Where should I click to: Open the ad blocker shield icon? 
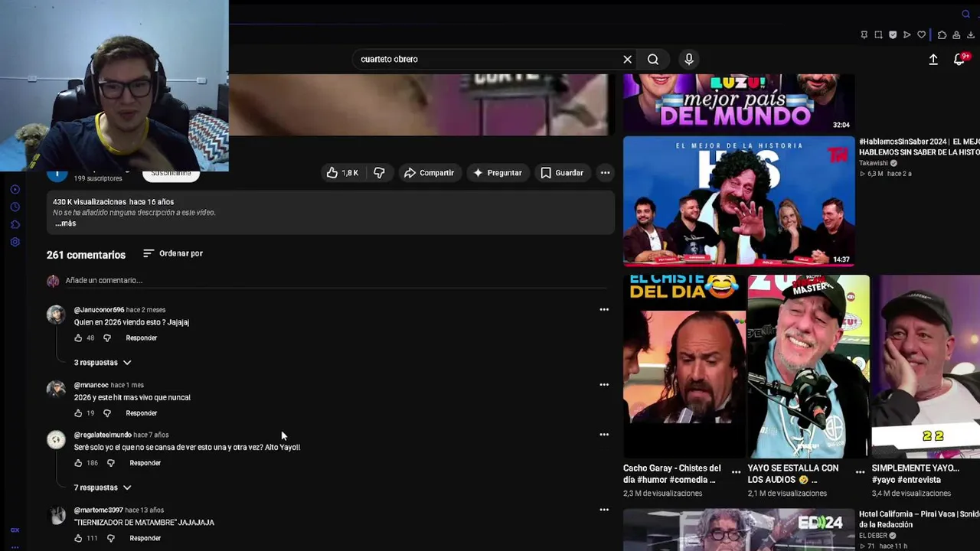tap(893, 34)
